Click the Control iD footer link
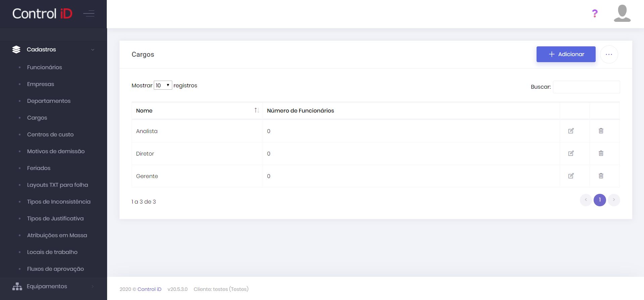This screenshot has height=300, width=644. coord(149,289)
